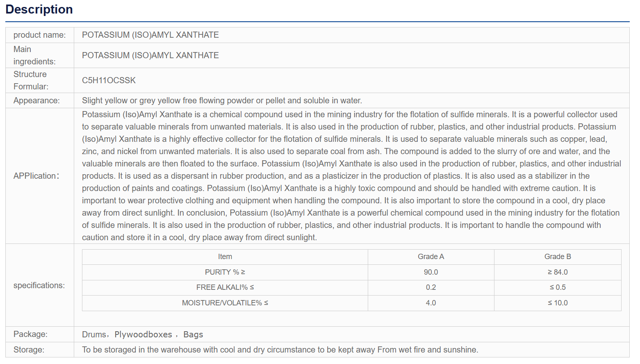The height and width of the screenshot is (364, 640).
Task: Click the Structure Formular label
Action: click(31, 80)
